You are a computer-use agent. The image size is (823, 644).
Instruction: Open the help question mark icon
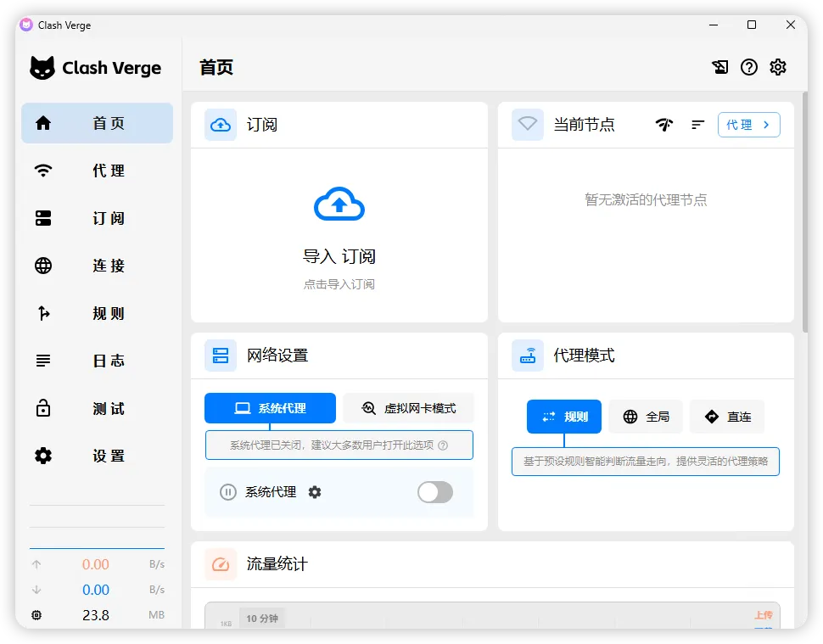(748, 68)
